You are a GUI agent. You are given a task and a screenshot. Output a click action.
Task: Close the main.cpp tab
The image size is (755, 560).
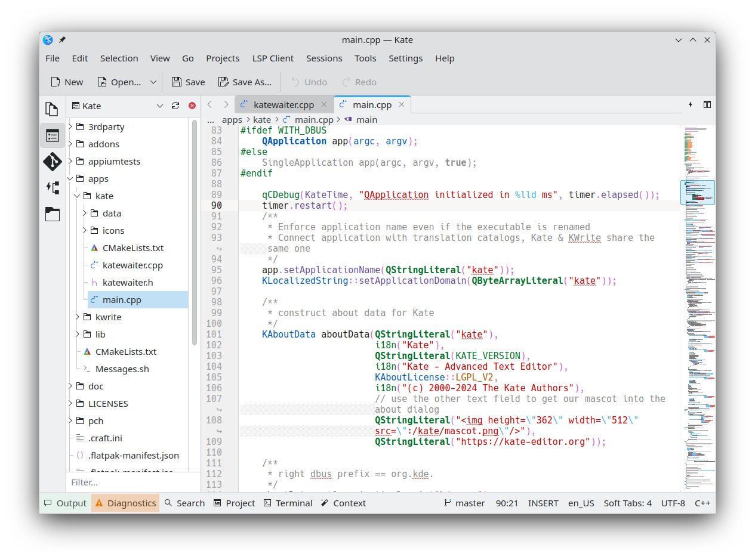tap(402, 105)
